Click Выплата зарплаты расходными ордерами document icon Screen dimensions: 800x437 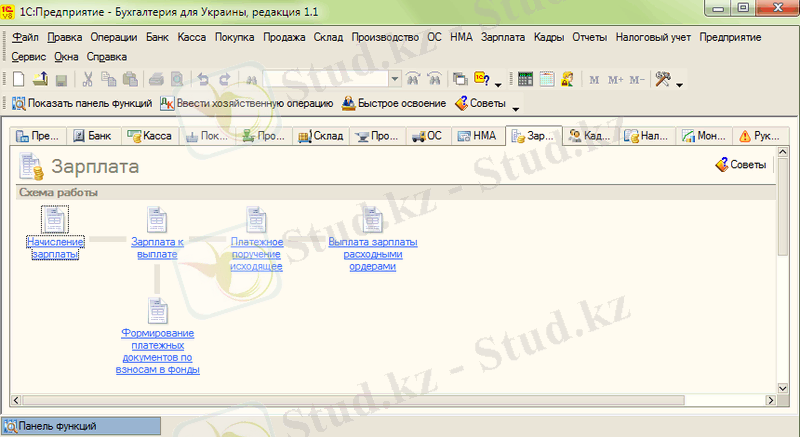coord(372,220)
